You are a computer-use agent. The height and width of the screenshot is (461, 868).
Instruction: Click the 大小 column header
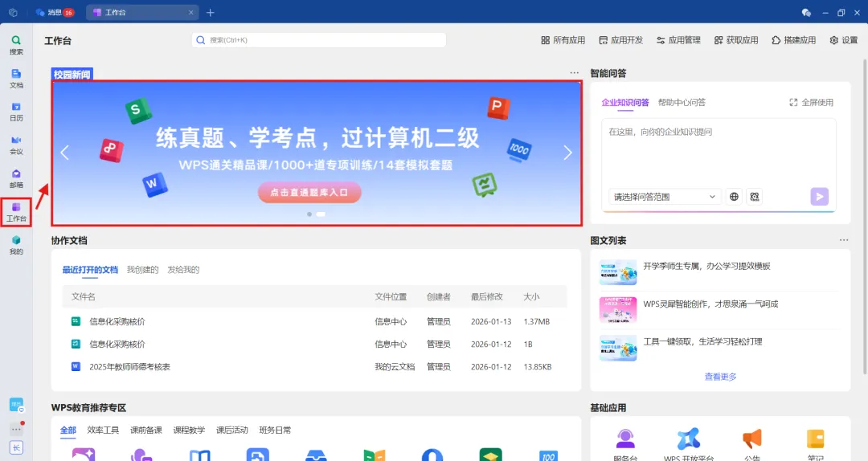(531, 296)
